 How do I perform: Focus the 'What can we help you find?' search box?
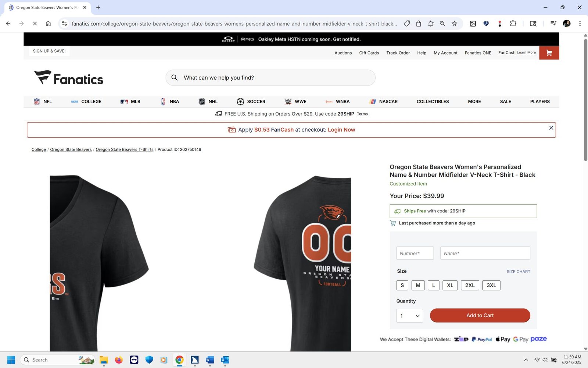point(270,78)
